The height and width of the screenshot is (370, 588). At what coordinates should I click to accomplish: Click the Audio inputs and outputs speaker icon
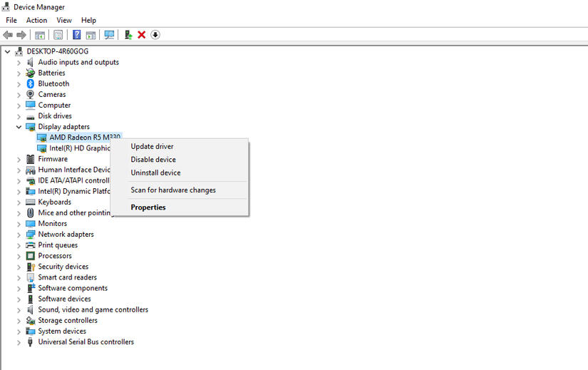(31, 62)
